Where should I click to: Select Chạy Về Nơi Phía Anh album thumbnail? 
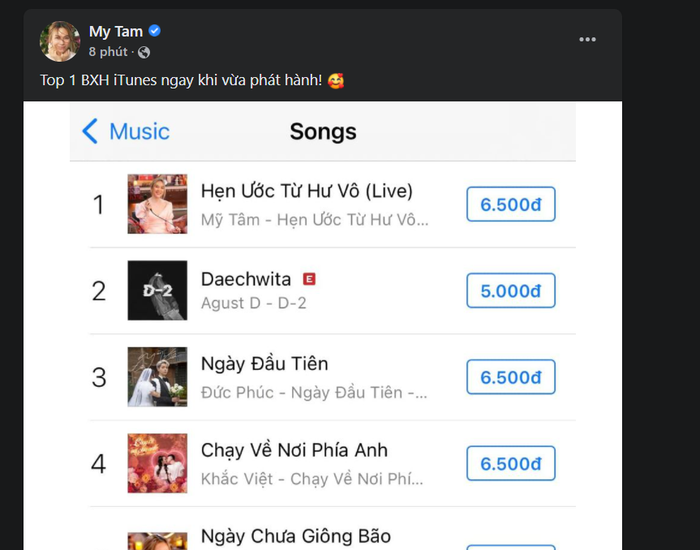coord(157,463)
